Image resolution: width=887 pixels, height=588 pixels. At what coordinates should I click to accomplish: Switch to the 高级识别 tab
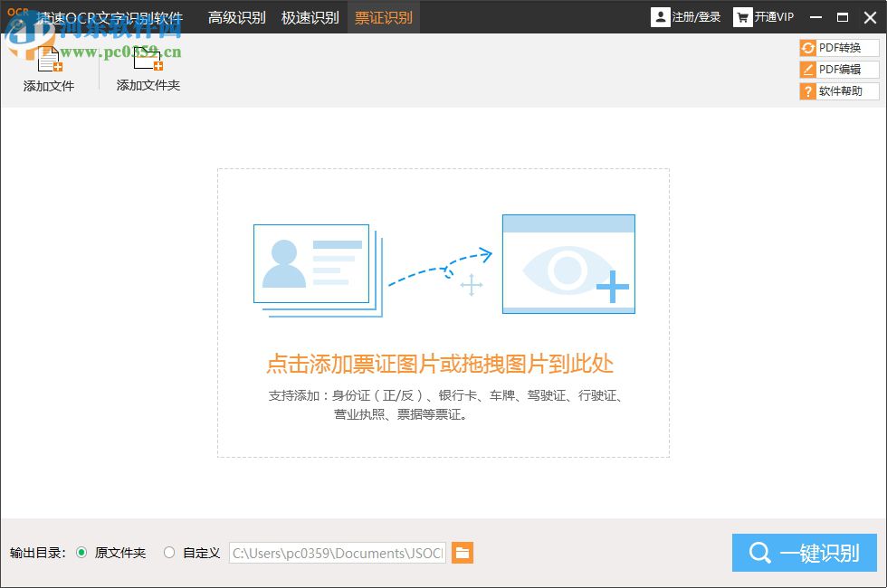tap(237, 16)
